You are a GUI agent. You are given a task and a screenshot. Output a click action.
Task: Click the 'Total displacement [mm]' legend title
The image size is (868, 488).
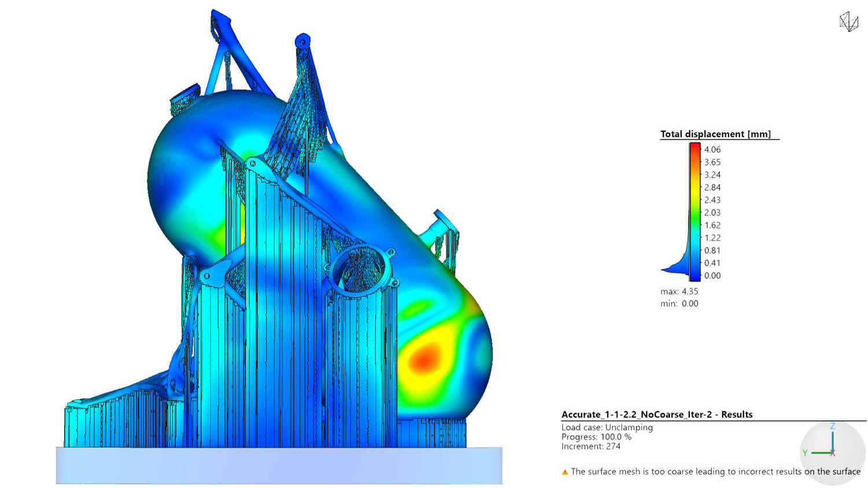pos(715,134)
